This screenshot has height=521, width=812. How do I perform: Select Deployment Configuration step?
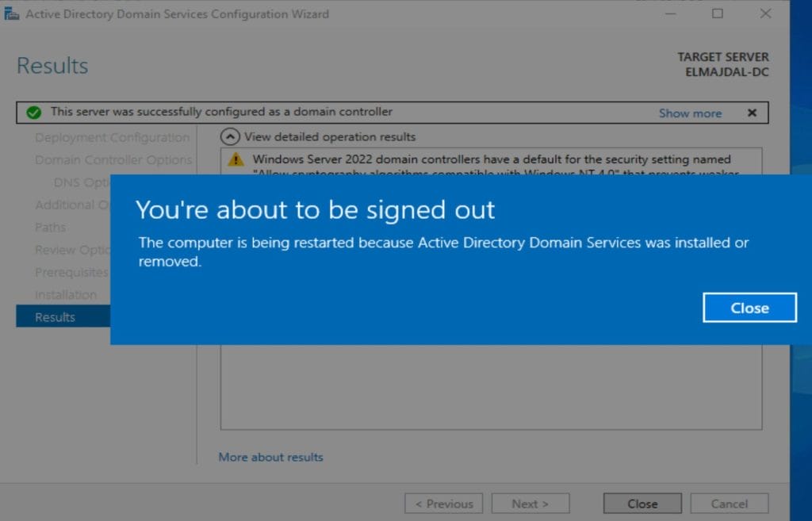[x=112, y=137]
